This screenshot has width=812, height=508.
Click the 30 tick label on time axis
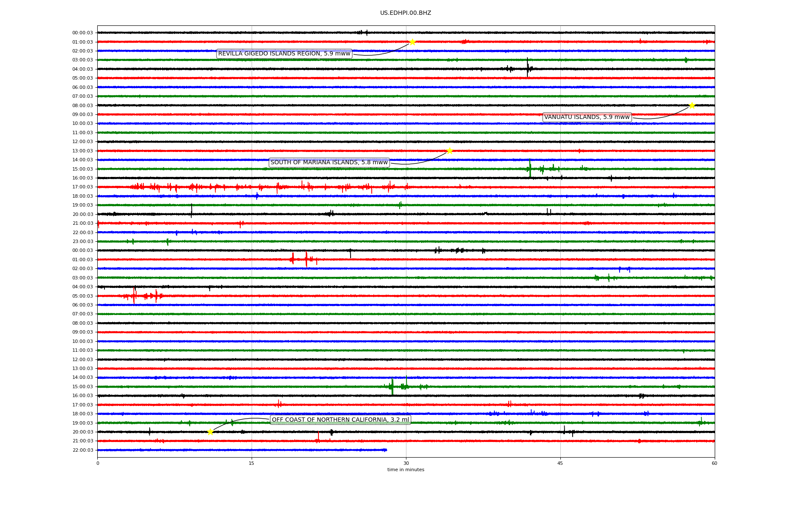[406, 463]
